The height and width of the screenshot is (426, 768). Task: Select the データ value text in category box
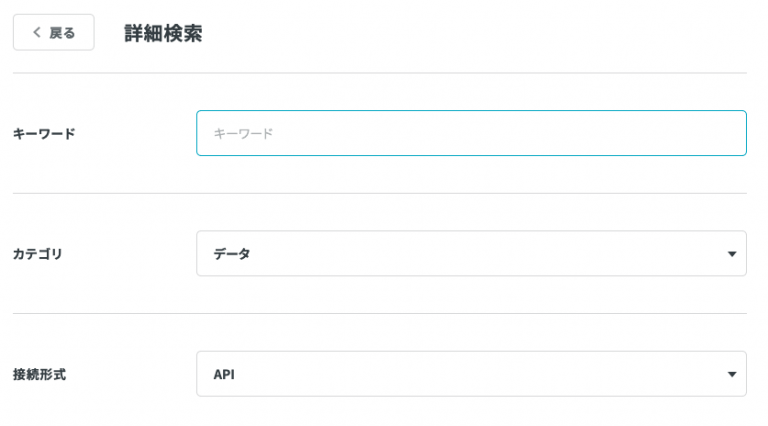coord(232,254)
